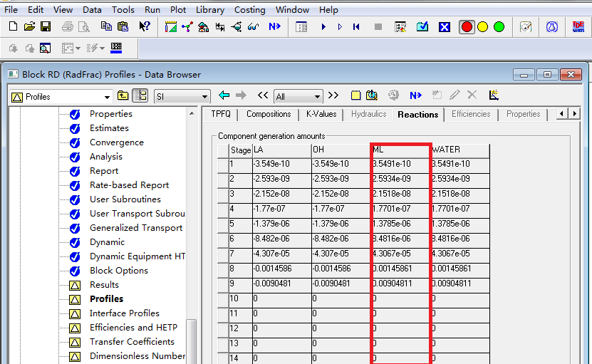Open the Profiles form dropdown
This screenshot has width=592, height=364.
coord(108,97)
